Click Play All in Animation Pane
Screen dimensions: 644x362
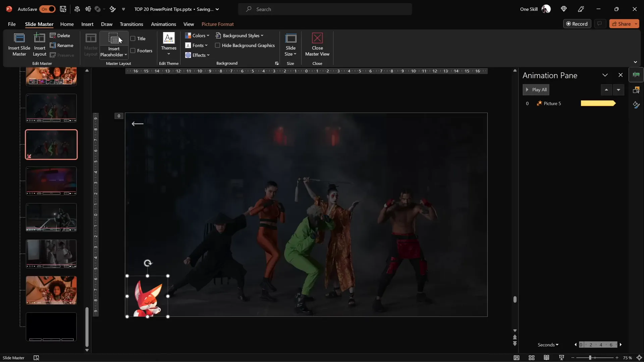(x=536, y=90)
